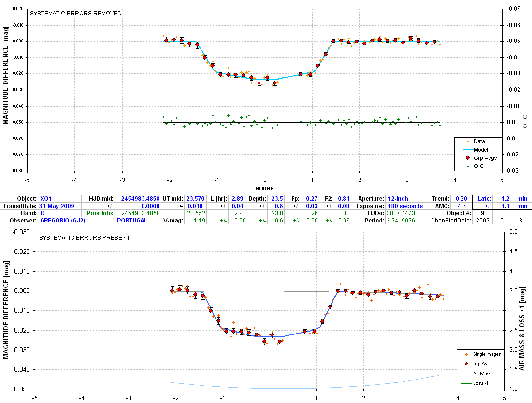
Task: Click transit length value 2.89
Action: pyautogui.click(x=238, y=199)
